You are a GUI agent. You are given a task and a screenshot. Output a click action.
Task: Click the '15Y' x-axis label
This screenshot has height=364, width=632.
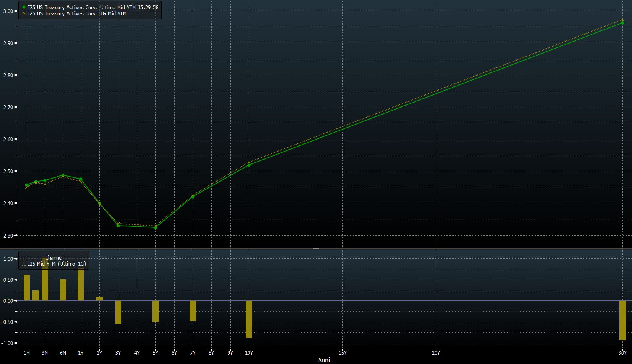click(342, 353)
